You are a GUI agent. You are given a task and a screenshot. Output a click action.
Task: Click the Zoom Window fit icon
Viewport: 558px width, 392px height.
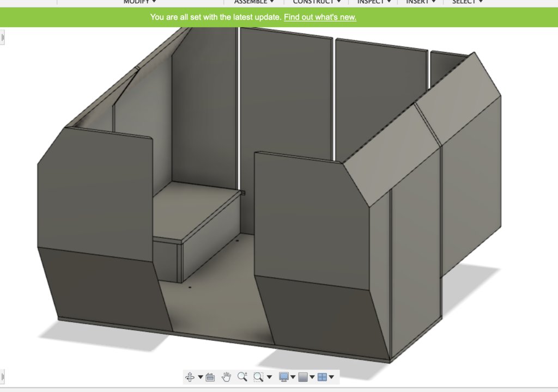tap(259, 377)
